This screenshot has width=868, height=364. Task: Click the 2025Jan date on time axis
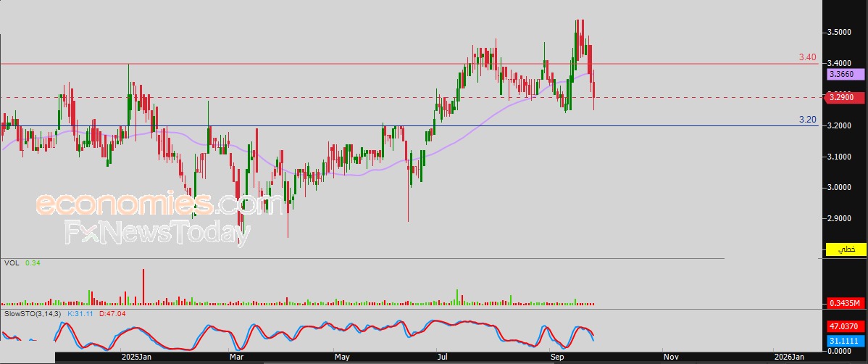click(135, 357)
